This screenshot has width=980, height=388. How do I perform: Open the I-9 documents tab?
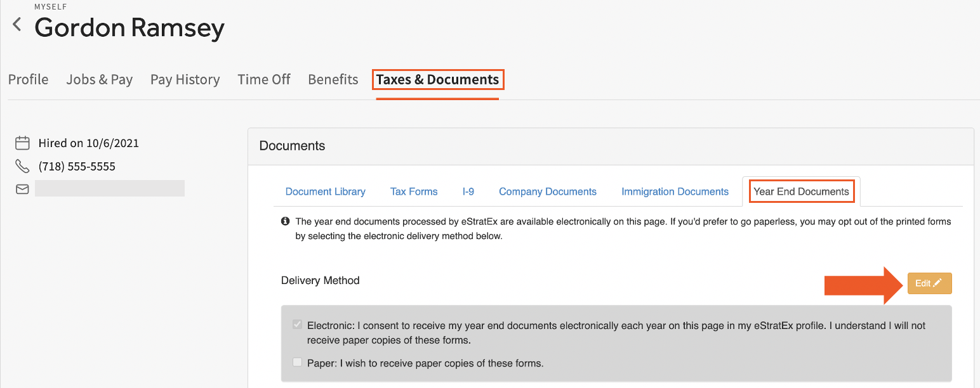tap(468, 191)
